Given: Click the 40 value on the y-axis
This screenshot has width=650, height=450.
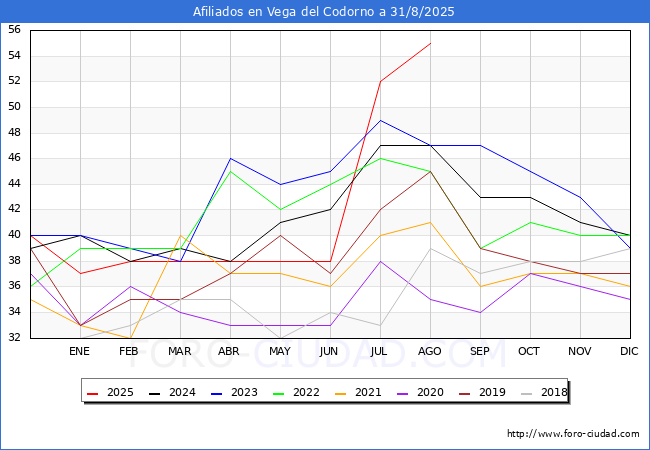Looking at the screenshot, I should coord(14,235).
